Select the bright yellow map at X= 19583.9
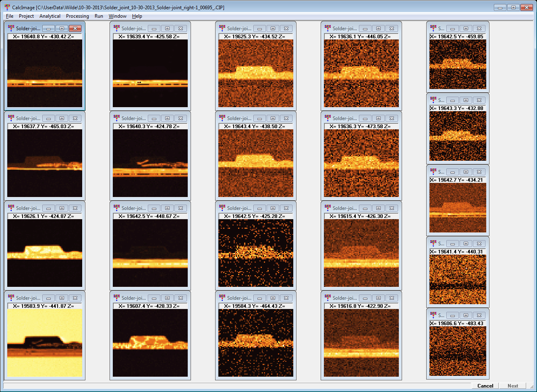This screenshot has width=537, height=392. (x=45, y=343)
